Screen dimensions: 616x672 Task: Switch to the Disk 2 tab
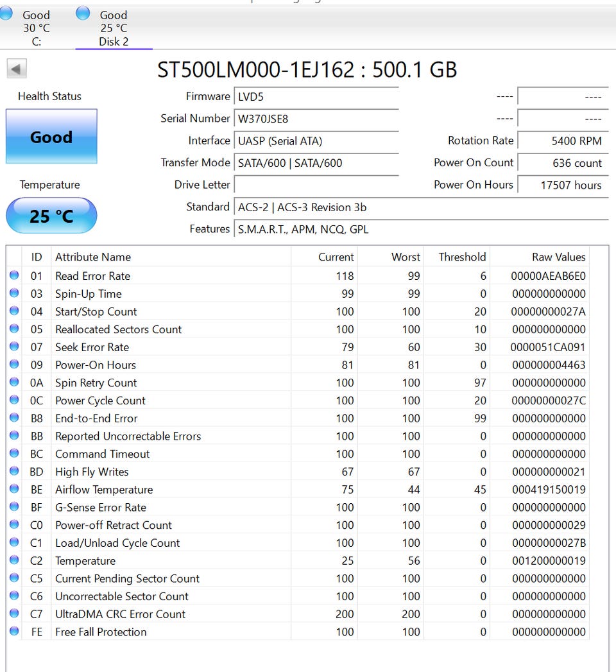point(114,28)
